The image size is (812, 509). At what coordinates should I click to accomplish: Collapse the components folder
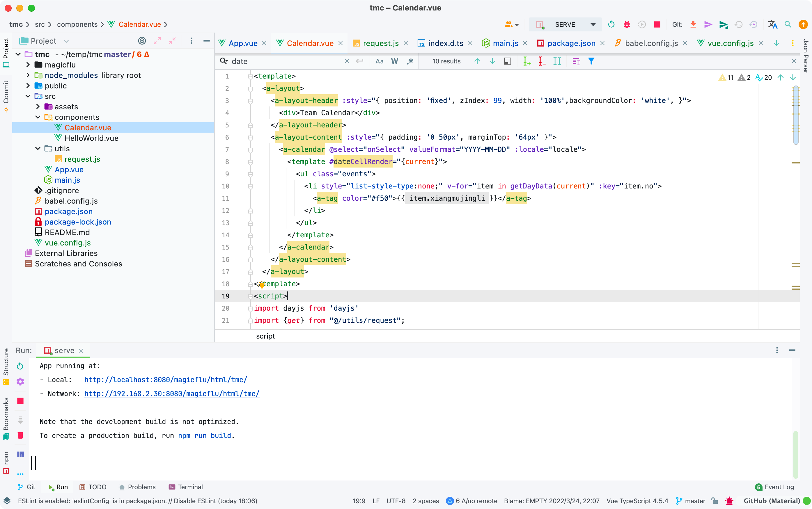pyautogui.click(x=38, y=117)
